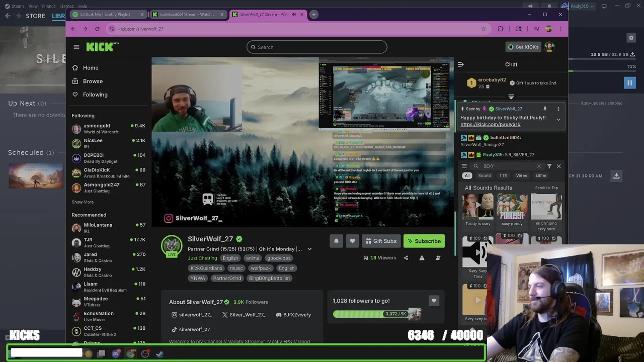Open the user icon beside the report icon
This screenshot has width=644, height=362.
[438, 258]
